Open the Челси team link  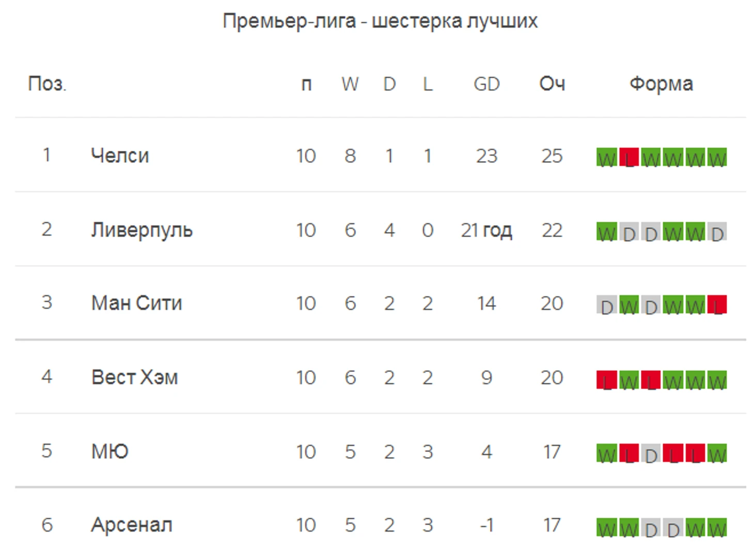[120, 155]
